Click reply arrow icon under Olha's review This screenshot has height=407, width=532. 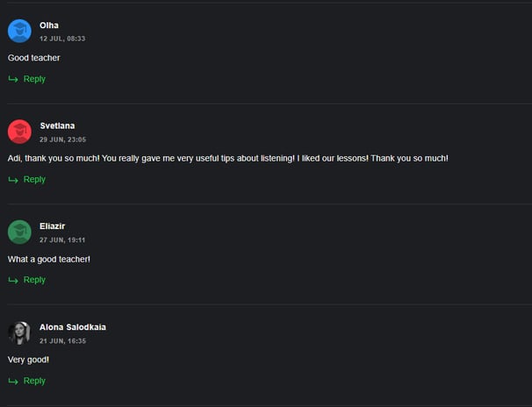click(x=13, y=79)
